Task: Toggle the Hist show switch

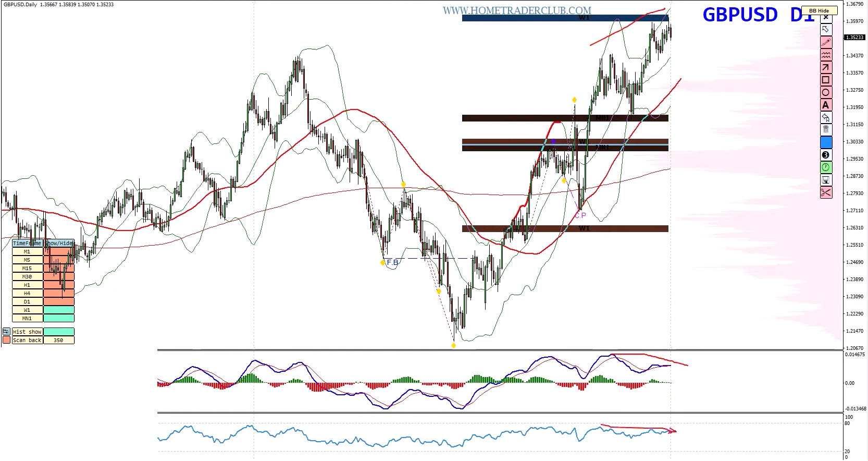Action: pyautogui.click(x=58, y=332)
